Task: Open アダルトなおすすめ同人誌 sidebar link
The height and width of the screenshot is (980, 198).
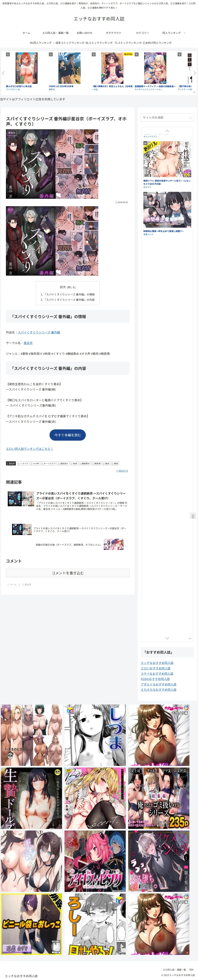Action: 159,684
